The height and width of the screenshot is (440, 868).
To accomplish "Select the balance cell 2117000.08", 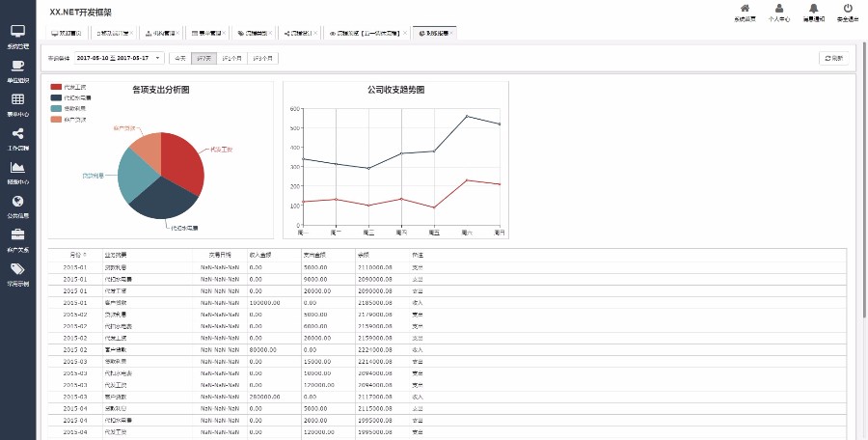I will 383,397.
